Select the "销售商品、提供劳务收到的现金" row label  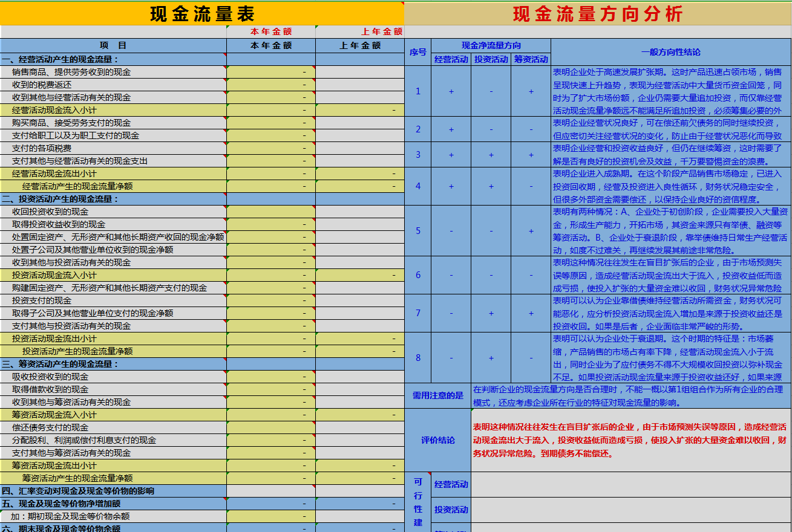click(71, 72)
